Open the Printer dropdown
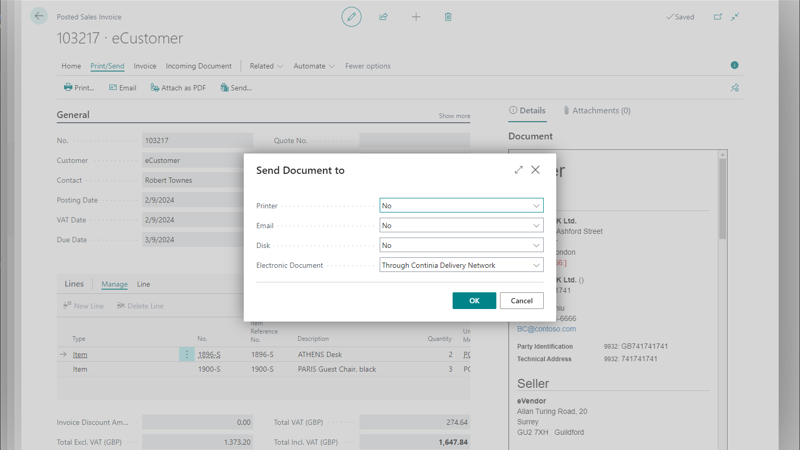Viewport: 800px width, 450px height. [461, 206]
